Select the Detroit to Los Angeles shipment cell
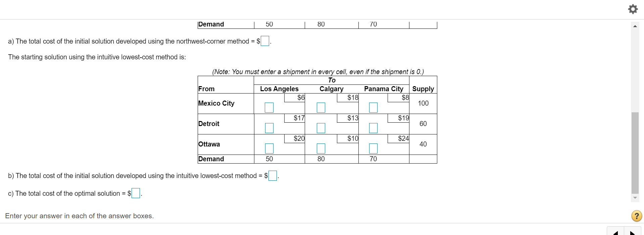This screenshot has width=644, height=235. 269,128
